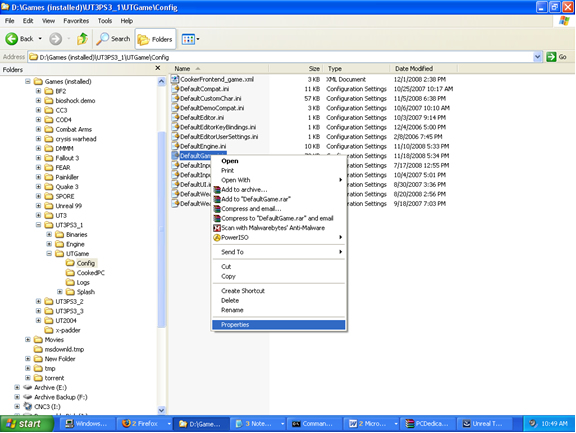
Task: Click folder tree scrollbar down arrow
Action: pos(162,410)
